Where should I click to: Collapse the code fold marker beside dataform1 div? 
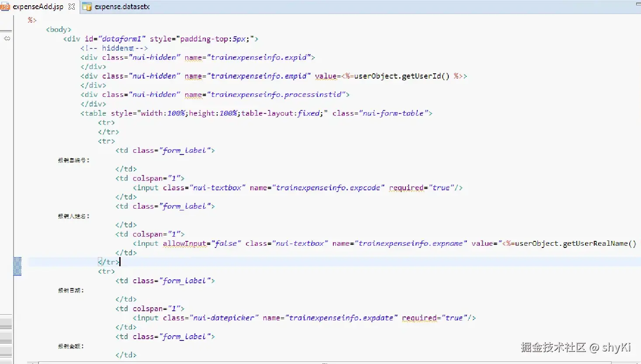7,38
